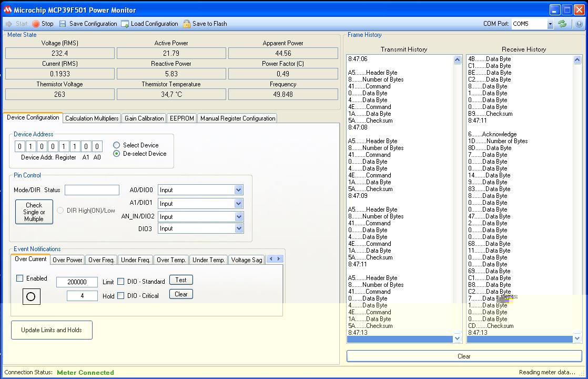Click the Active Power value 21.79
This screenshot has height=379, width=588.
pyautogui.click(x=171, y=53)
